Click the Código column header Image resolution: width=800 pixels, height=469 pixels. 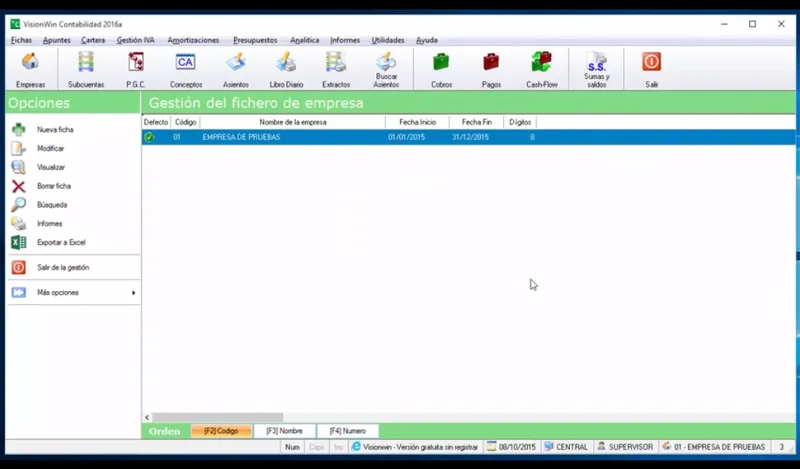[x=185, y=122]
